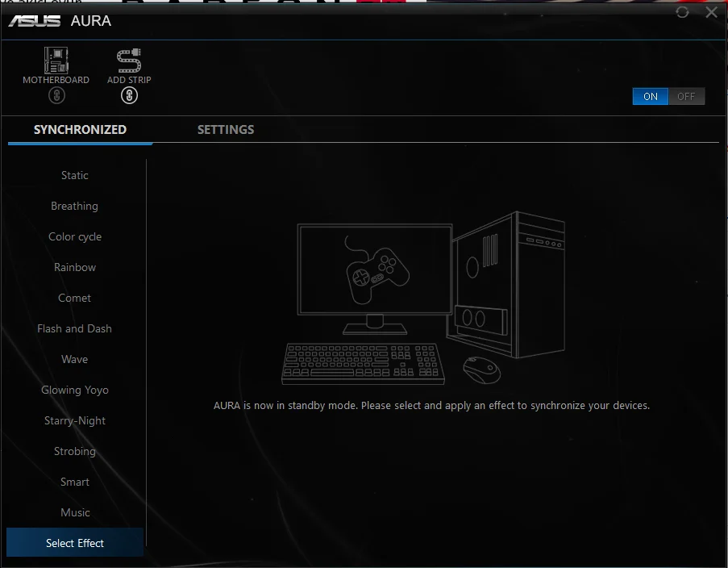Screen dimensions: 728x568
Task: Select the Strobing effect
Action: (75, 451)
